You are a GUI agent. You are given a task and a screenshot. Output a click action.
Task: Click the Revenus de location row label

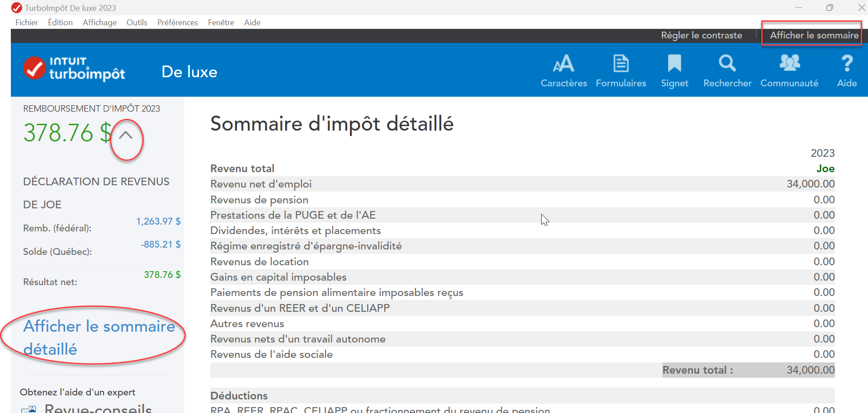tap(259, 262)
